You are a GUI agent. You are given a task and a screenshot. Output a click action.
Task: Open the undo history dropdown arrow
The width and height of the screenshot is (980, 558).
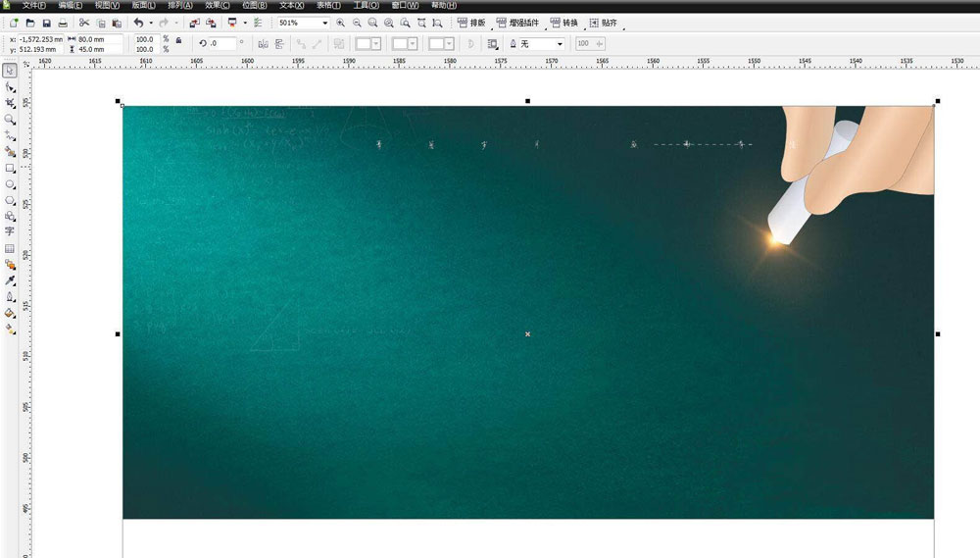[x=151, y=24]
